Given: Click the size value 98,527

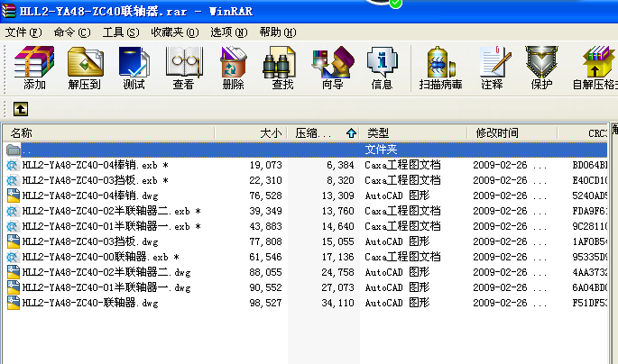Looking at the screenshot, I should 265,303.
